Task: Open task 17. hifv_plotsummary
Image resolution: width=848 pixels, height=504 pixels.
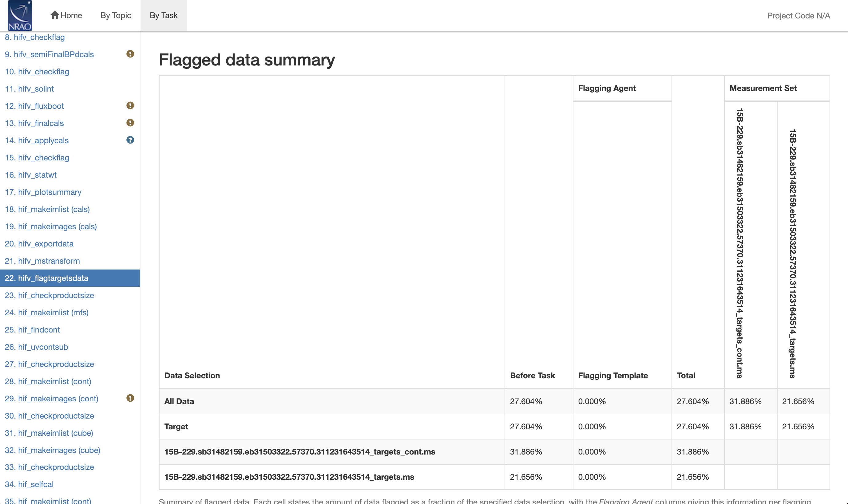Action: tap(43, 192)
